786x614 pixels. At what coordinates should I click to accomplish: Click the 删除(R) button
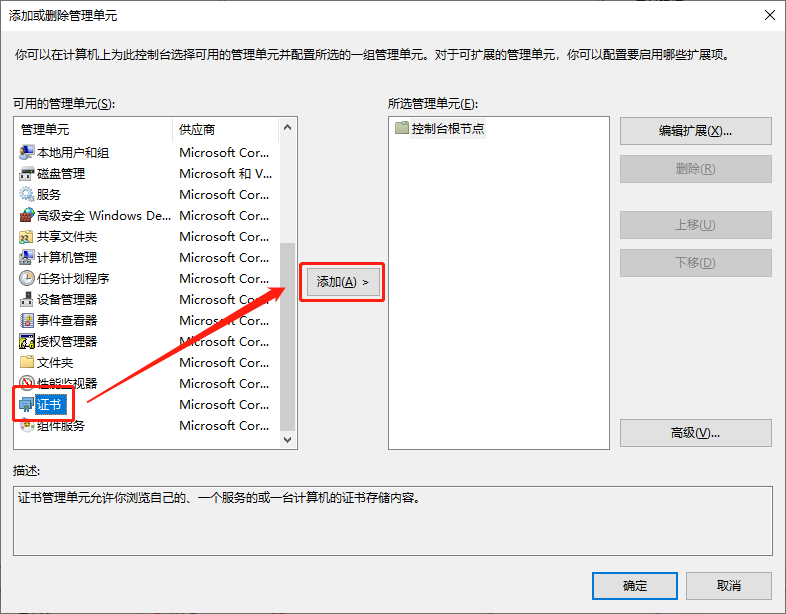coord(695,169)
